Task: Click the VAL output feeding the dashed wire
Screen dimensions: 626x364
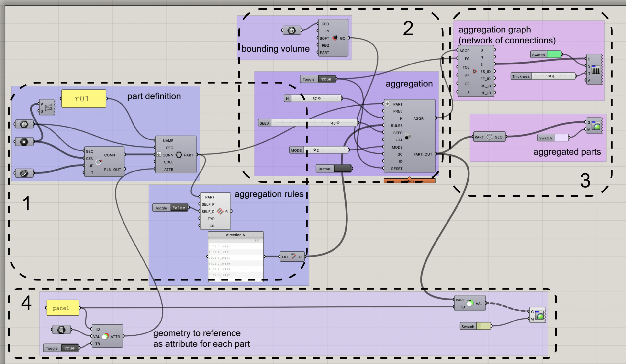Action: [x=479, y=304]
